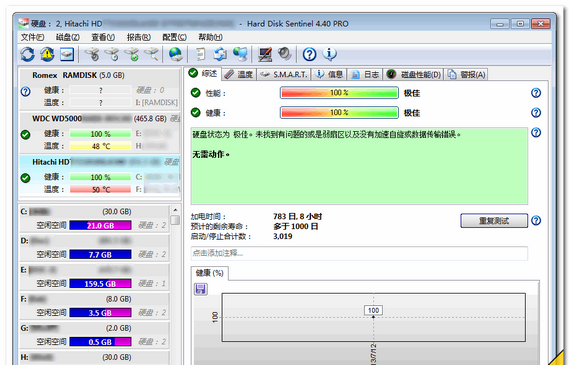Switch to the 磁盘性能(D) tab
This screenshot has width=570, height=365.
pos(413,75)
